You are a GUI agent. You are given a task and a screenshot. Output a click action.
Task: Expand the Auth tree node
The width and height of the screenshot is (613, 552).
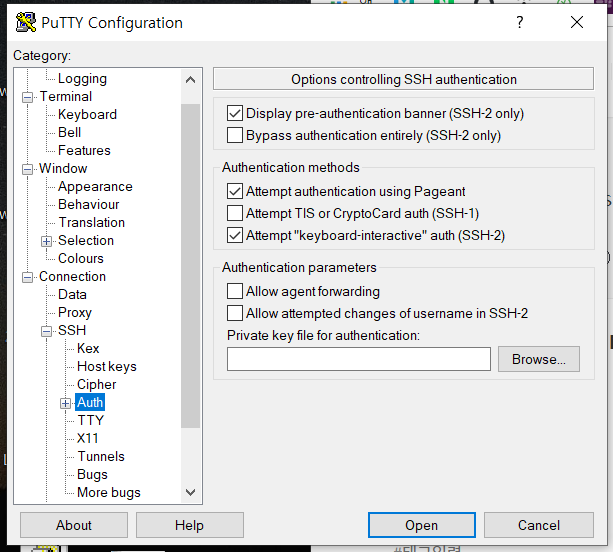(x=65, y=403)
